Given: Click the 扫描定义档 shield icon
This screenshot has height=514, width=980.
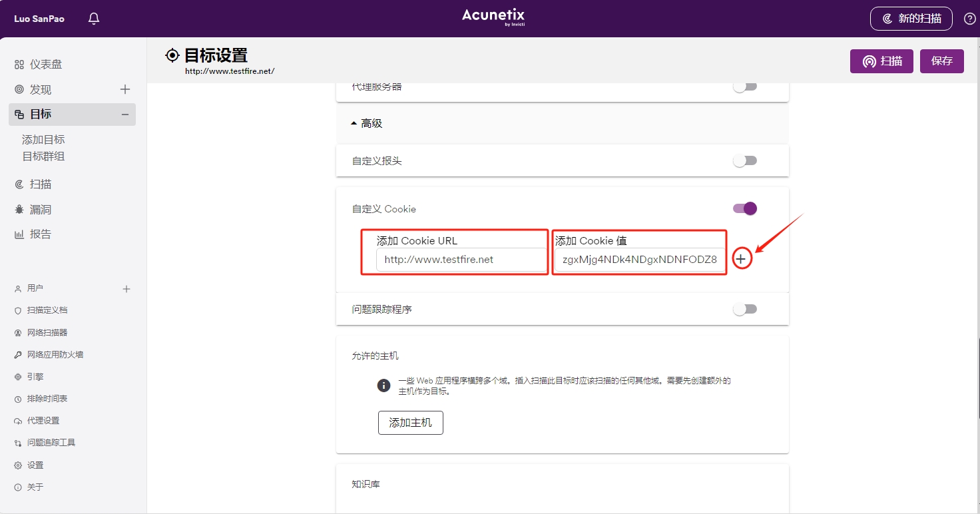Looking at the screenshot, I should (18, 311).
